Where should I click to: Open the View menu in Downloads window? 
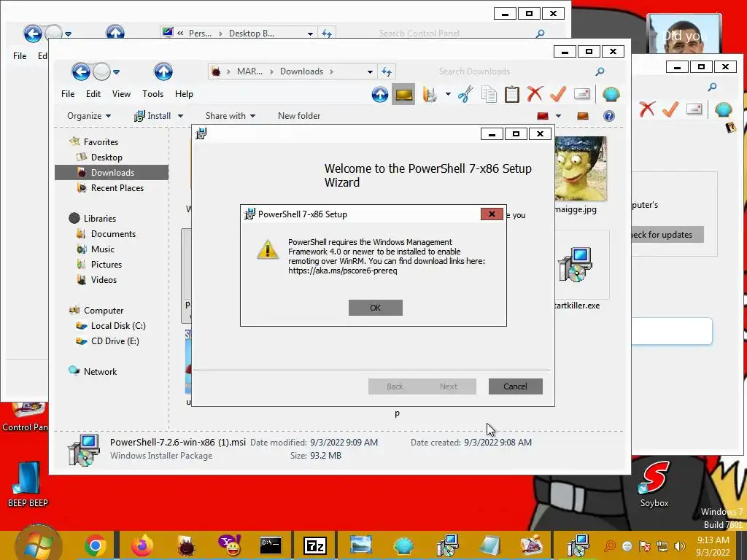121,94
